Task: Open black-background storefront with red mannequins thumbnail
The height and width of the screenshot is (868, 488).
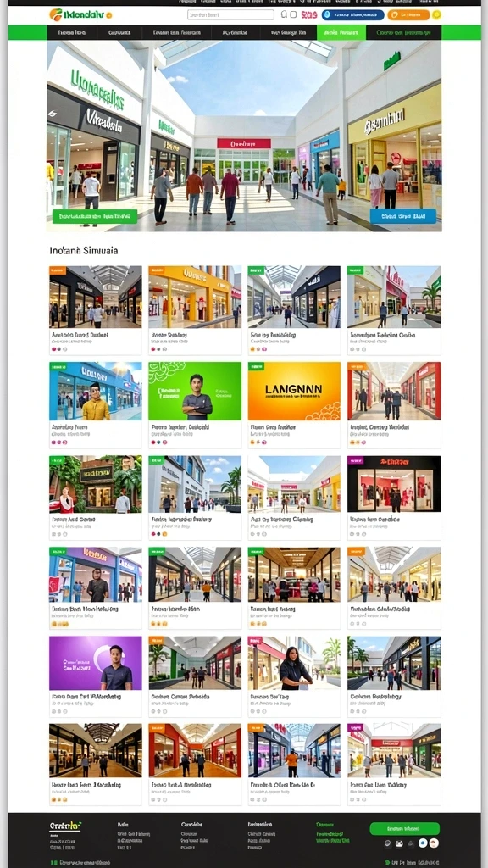Action: (x=394, y=484)
